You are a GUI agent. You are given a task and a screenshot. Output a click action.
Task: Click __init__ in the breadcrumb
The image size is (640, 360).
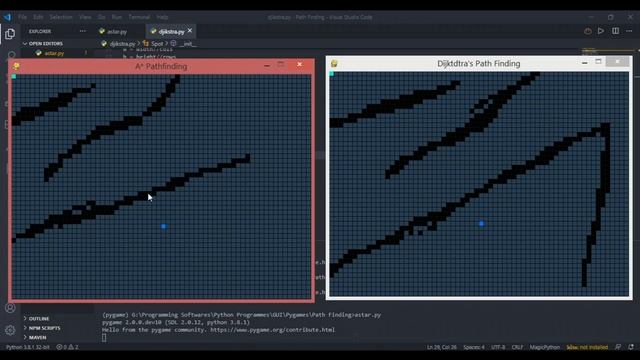coord(187,44)
